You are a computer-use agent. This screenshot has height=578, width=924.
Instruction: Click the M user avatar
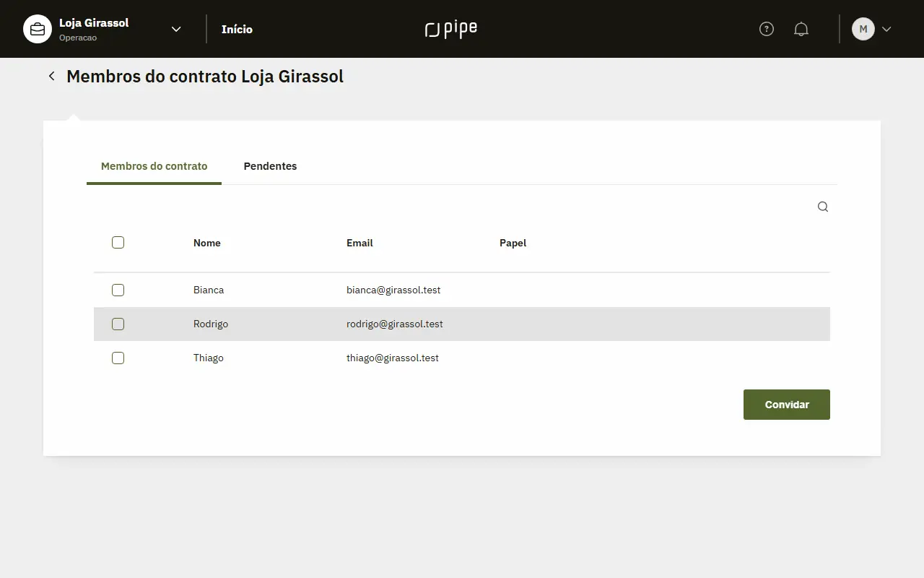tap(863, 29)
